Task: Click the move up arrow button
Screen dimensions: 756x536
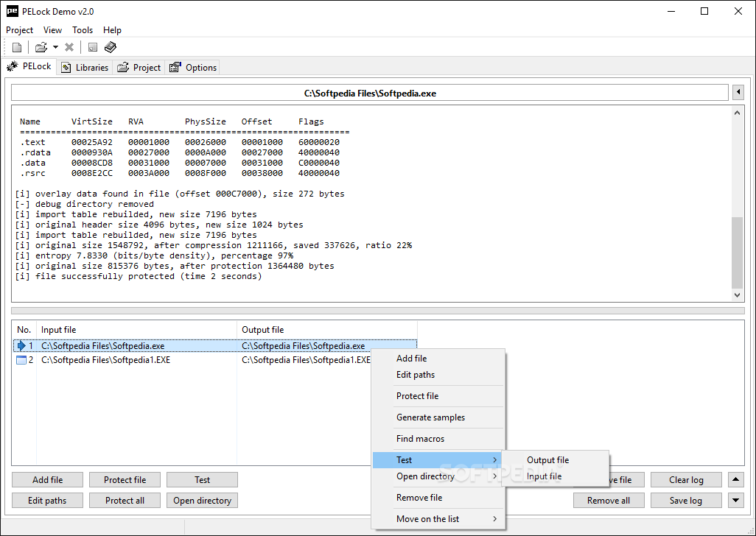Action: click(x=736, y=479)
